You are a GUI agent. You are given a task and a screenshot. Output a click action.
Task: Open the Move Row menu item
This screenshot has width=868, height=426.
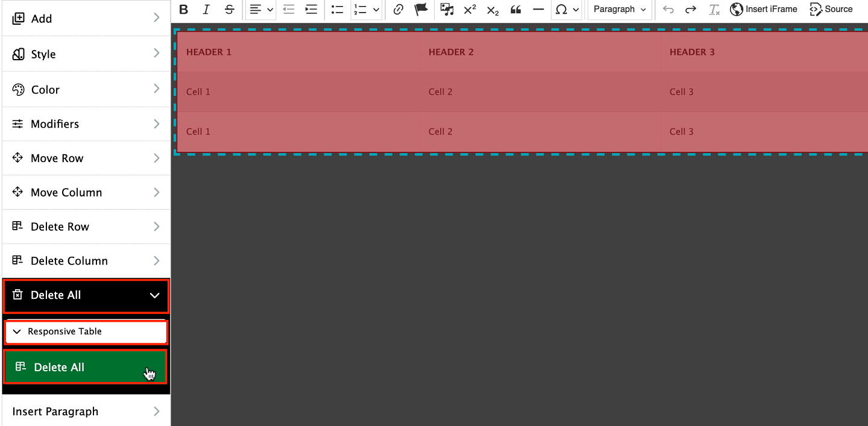[86, 158]
